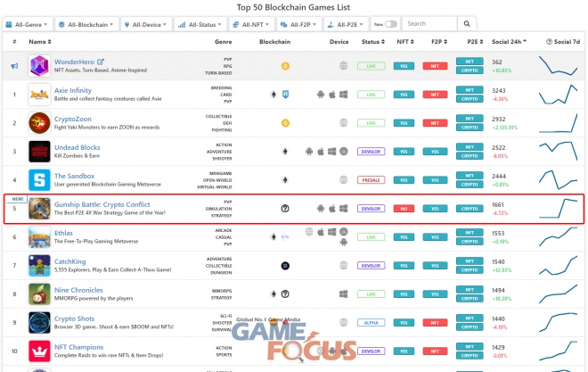The width and height of the screenshot is (588, 372).
Task: Click The Sandbox game logo
Action: (40, 180)
